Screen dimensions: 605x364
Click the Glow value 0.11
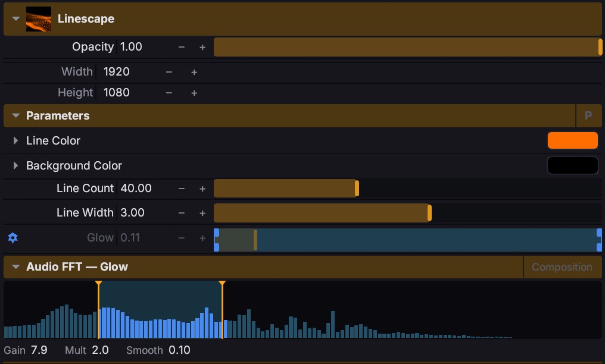(130, 238)
